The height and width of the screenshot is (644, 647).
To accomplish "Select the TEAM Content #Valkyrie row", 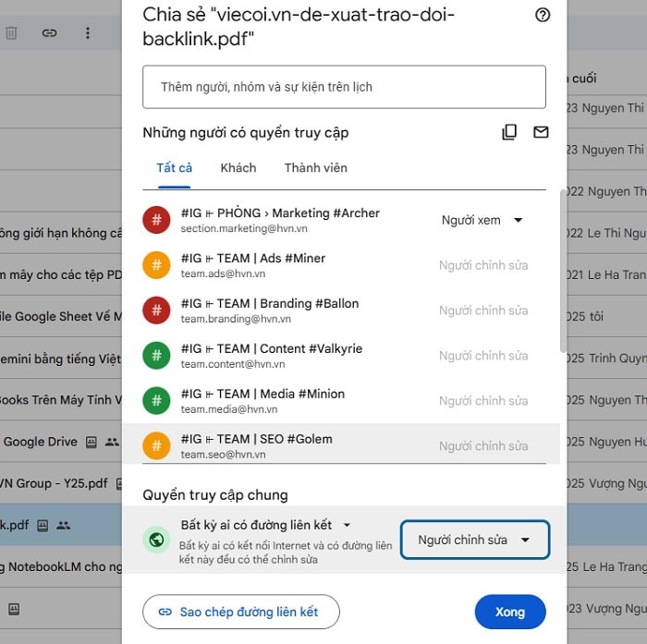I will (351, 356).
